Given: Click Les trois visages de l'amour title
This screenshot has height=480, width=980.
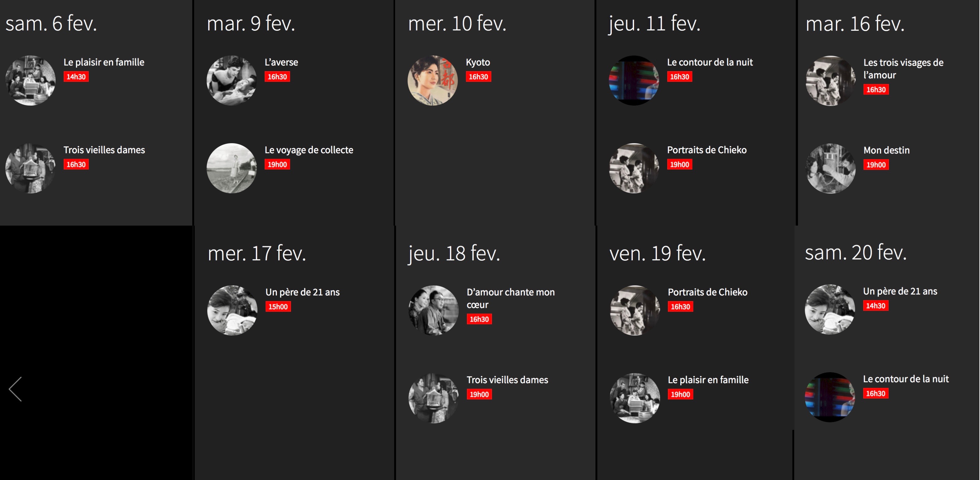Looking at the screenshot, I should point(903,69).
